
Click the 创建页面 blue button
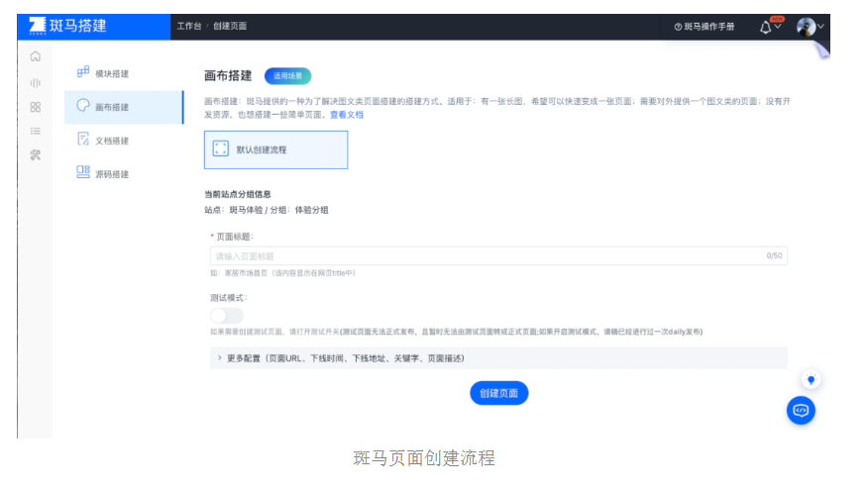point(498,393)
